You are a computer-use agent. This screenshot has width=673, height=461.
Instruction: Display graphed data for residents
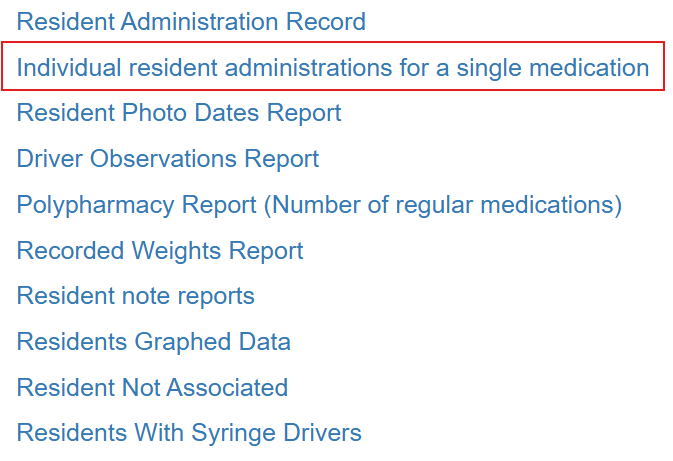tap(154, 342)
